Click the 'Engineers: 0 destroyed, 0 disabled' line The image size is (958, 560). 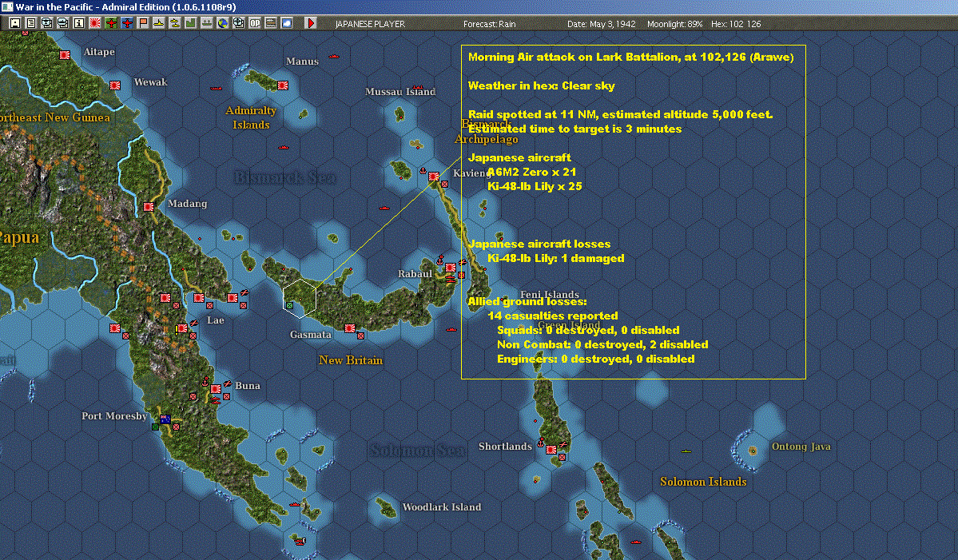tap(596, 359)
